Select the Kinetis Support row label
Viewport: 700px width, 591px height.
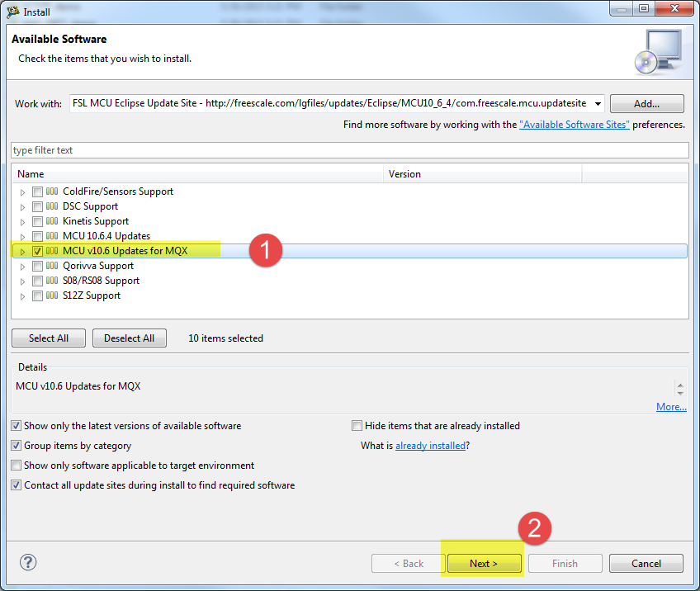[96, 221]
